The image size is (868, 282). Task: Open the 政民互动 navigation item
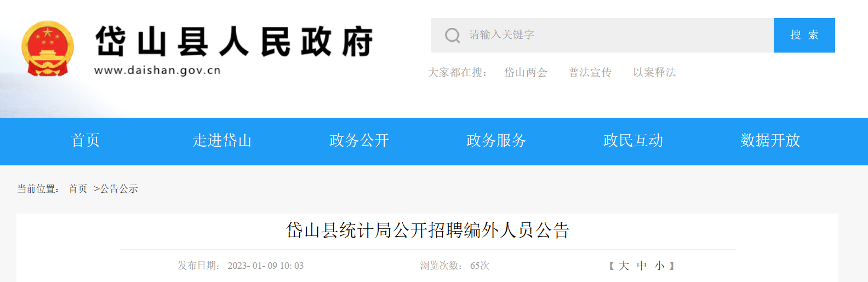[633, 141]
